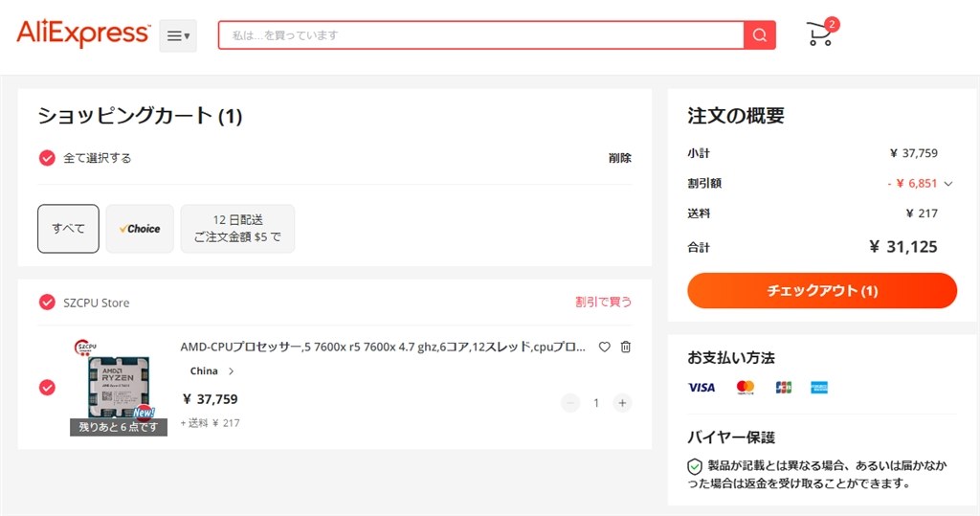Screen dimensions: 980x516
Task: Select the 12日配送 filter tab
Action: pyautogui.click(x=237, y=228)
